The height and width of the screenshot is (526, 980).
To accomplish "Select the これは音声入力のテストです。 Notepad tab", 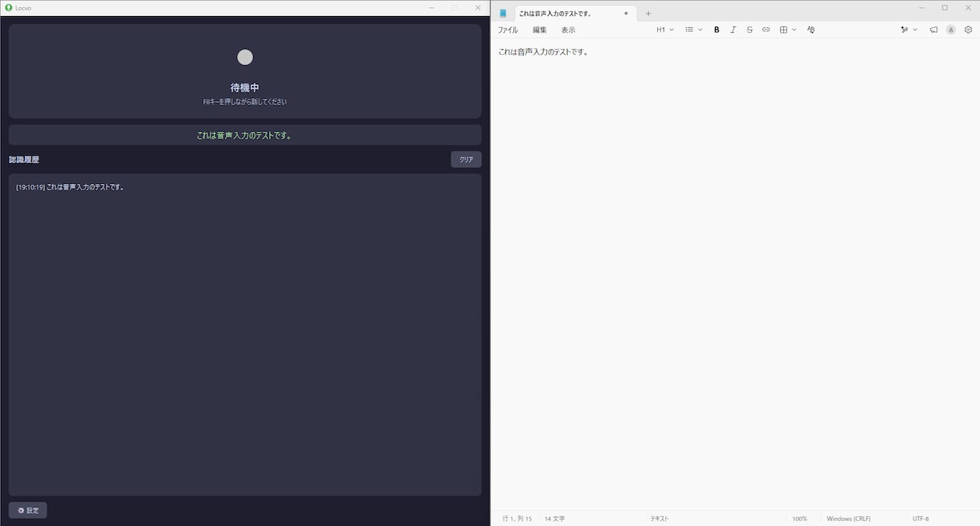I will (x=575, y=14).
